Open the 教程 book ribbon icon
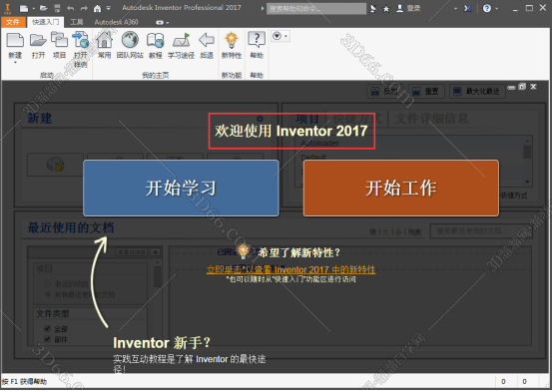The height and width of the screenshot is (392, 552). pos(156,45)
